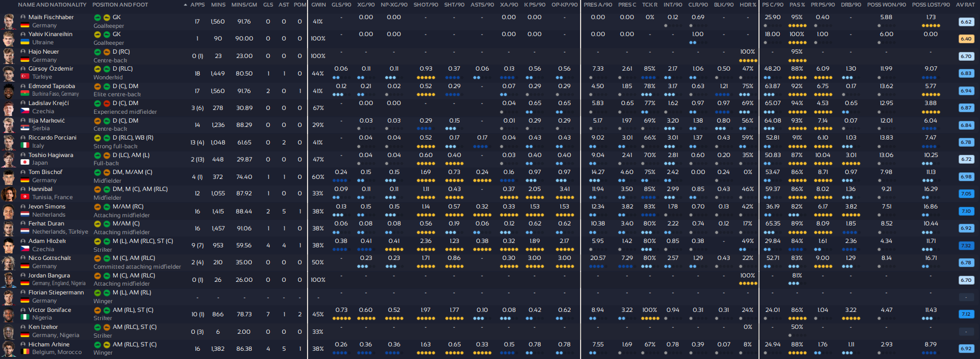Open Florian Stiepermann's player profile link
The width and height of the screenshot is (980, 359).
56,293
